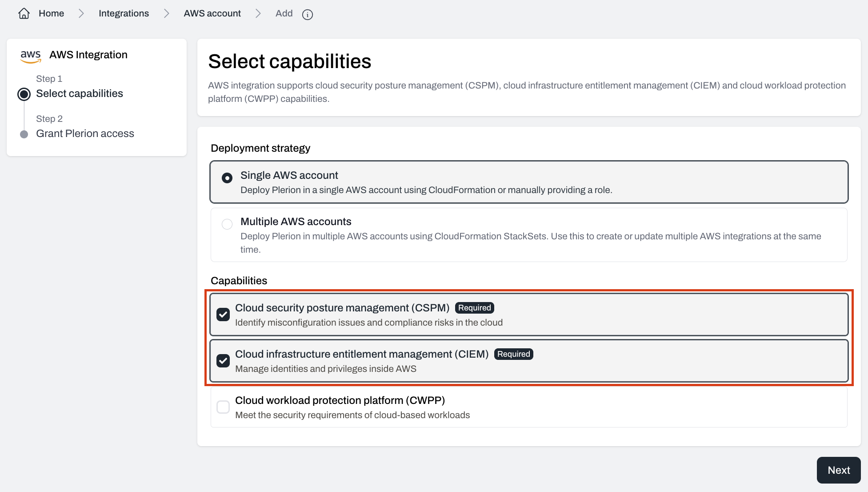
Task: Click 'Manage identities and privileges inside AWS'
Action: tap(326, 369)
